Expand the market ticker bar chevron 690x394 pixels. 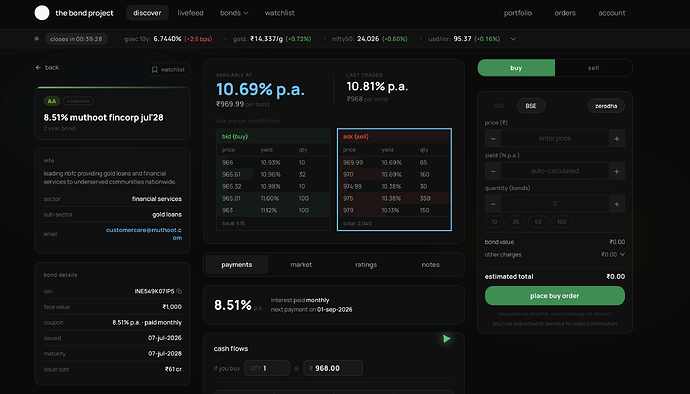[513, 39]
